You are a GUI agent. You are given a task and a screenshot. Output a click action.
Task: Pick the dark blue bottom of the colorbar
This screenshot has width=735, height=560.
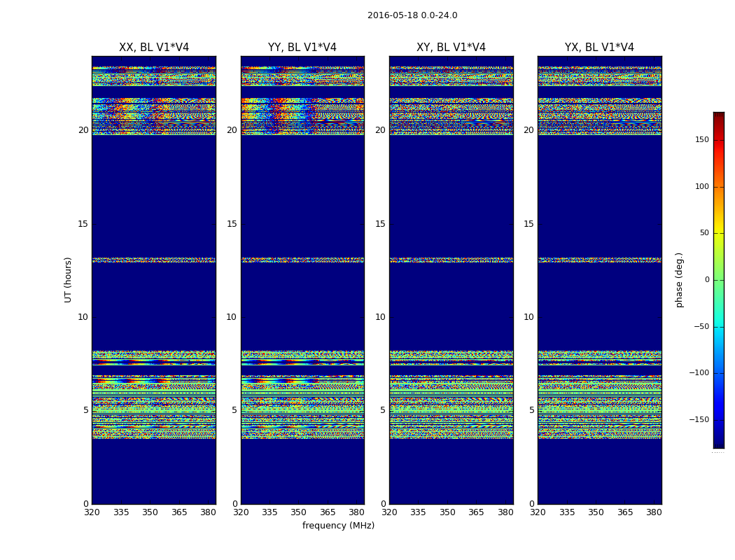coord(718,443)
